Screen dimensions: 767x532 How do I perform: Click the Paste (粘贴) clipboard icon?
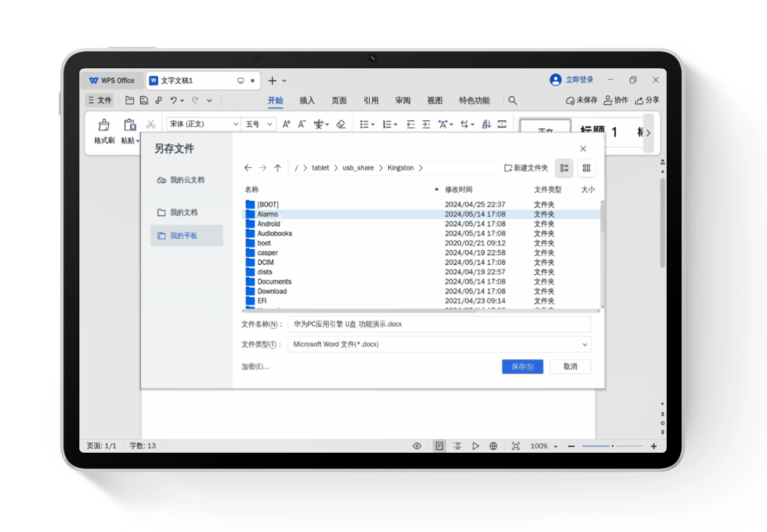[129, 125]
